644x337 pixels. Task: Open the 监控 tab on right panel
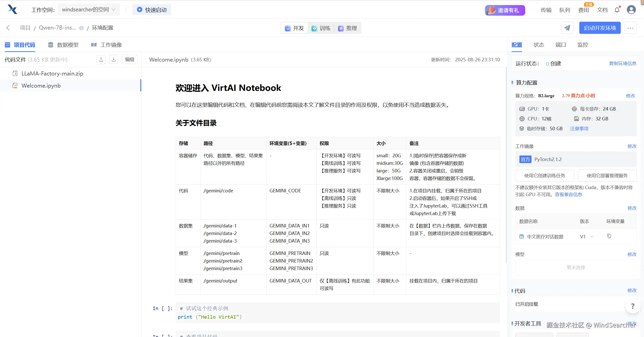click(x=583, y=45)
